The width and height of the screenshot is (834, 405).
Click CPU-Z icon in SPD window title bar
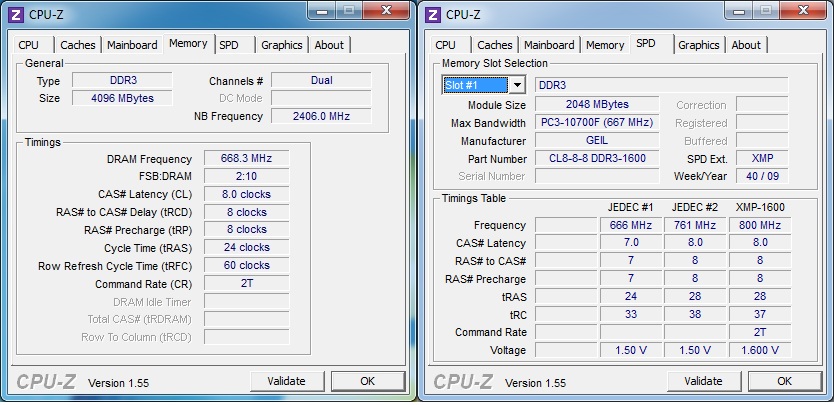(x=432, y=13)
